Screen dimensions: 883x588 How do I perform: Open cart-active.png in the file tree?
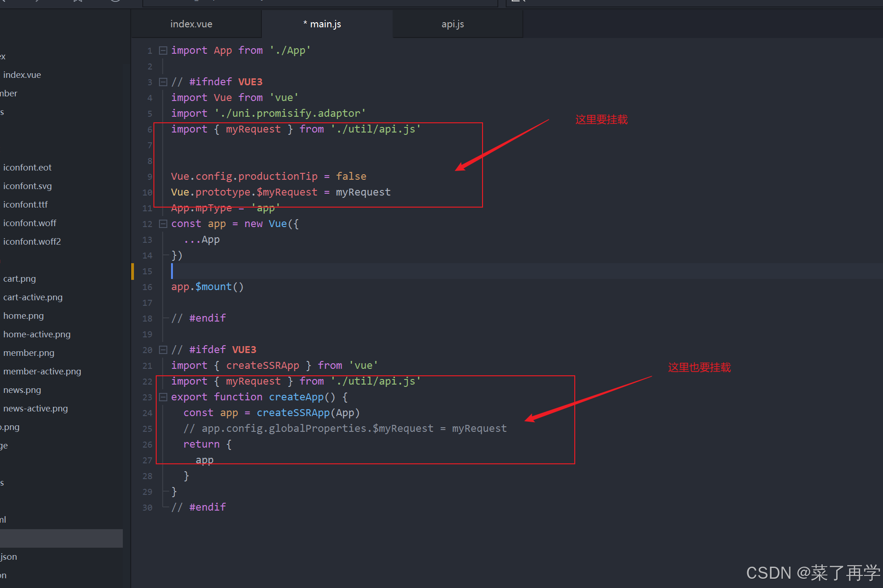pos(33,297)
